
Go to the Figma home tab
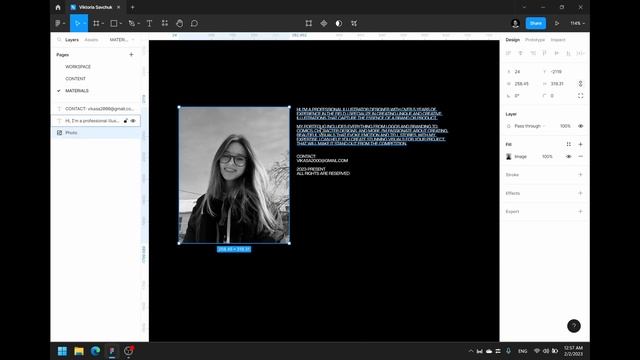tap(58, 7)
